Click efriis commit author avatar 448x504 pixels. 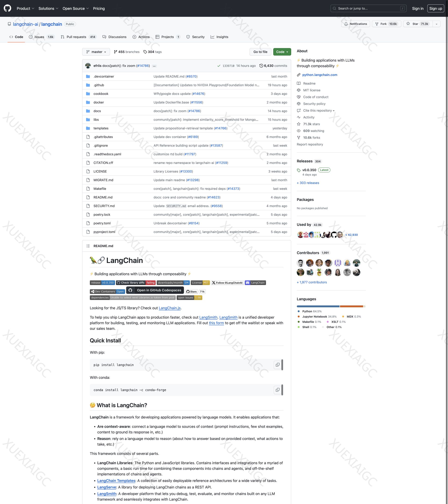pyautogui.click(x=88, y=66)
